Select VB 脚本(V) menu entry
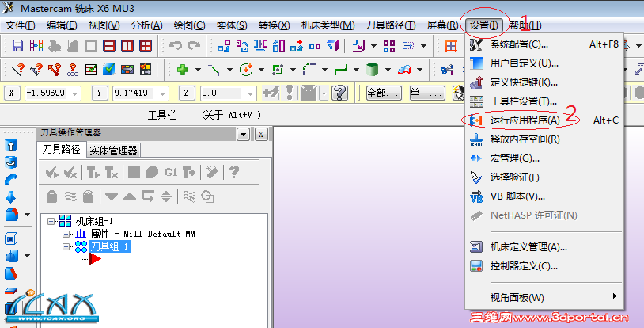Screen dimensions: 644x328 (x=544, y=196)
